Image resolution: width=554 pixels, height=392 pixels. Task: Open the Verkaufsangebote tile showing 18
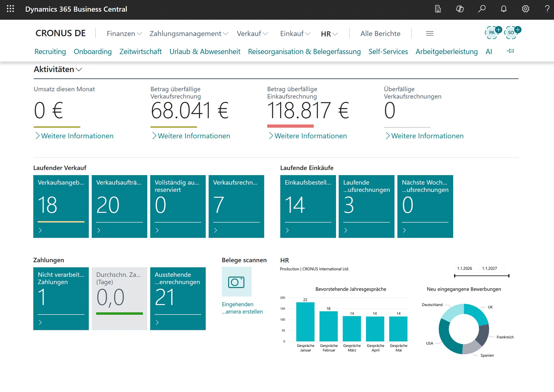61,206
